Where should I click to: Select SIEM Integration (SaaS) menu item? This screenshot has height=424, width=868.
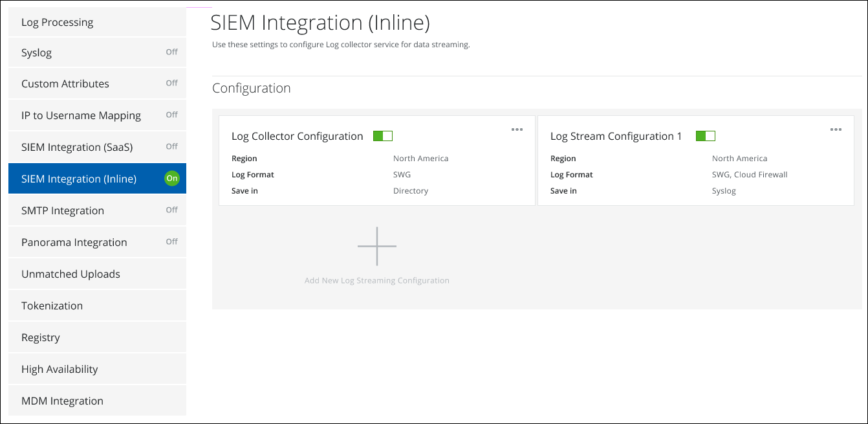[x=77, y=147]
